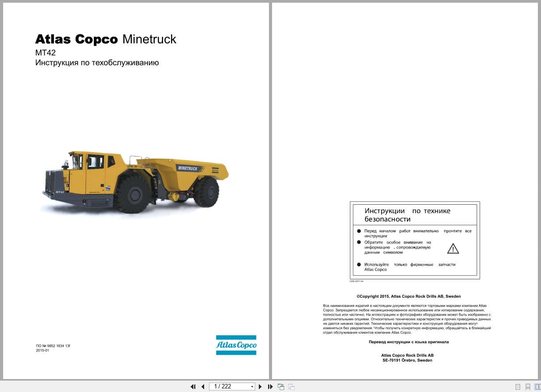Click the heading 'Инструкции по технике безопасности'
The width and height of the screenshot is (541, 392).
point(407,215)
